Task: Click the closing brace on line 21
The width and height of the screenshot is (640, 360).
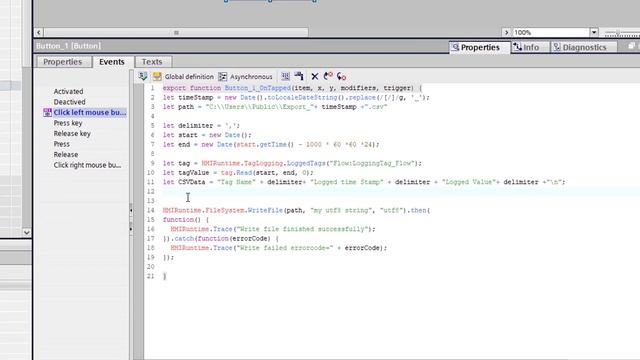Action: coord(164,276)
